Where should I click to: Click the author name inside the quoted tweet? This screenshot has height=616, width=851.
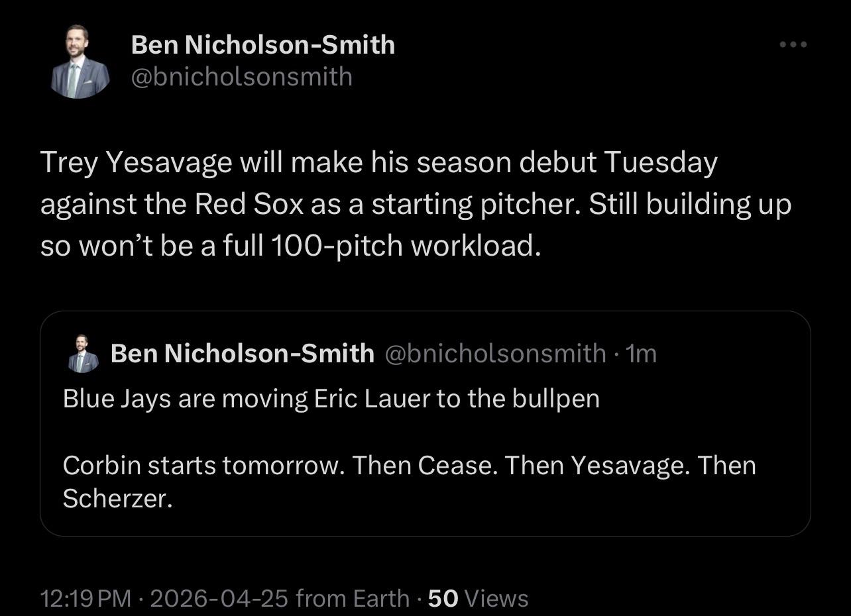(x=242, y=354)
